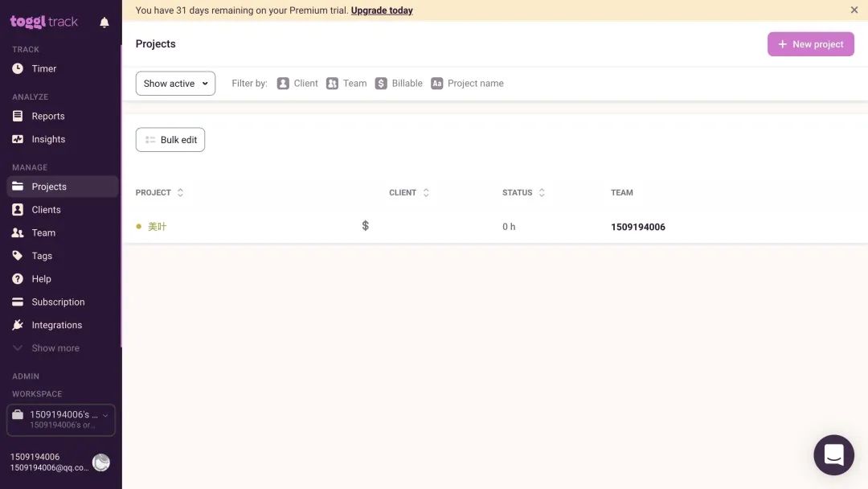Click the Client filter person icon

point(283,83)
